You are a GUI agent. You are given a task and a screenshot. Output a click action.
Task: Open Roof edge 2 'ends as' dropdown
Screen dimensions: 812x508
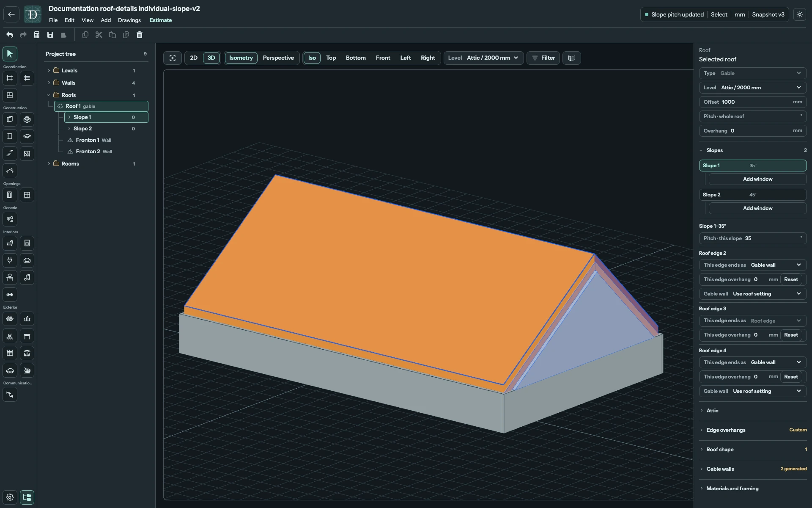coord(753,265)
